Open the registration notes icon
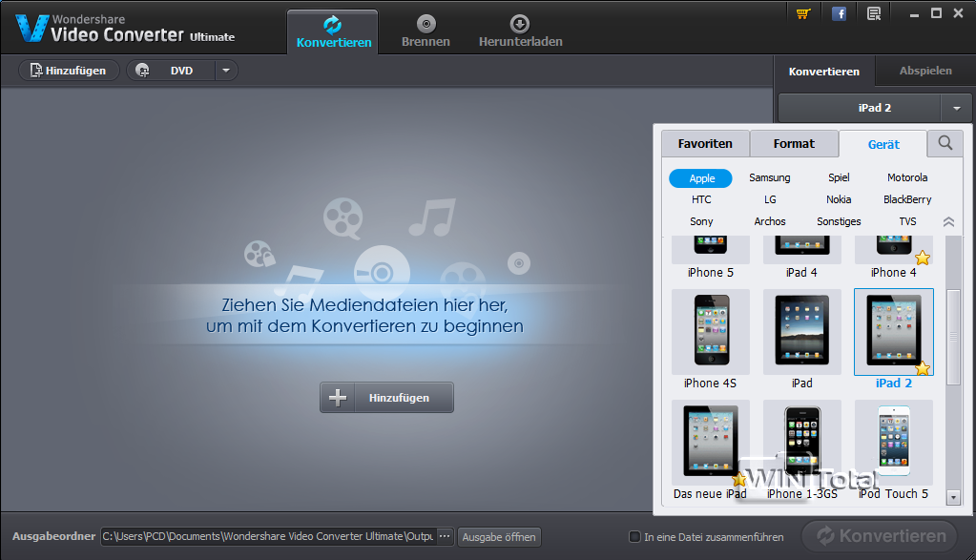 point(874,13)
